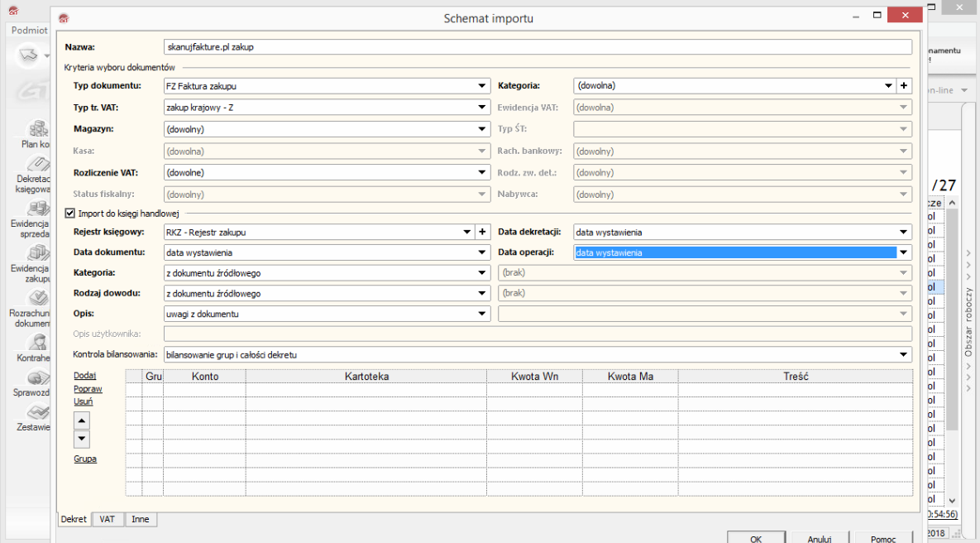Open the Kontrahenci sidebar icon
980x543 pixels.
point(37,344)
